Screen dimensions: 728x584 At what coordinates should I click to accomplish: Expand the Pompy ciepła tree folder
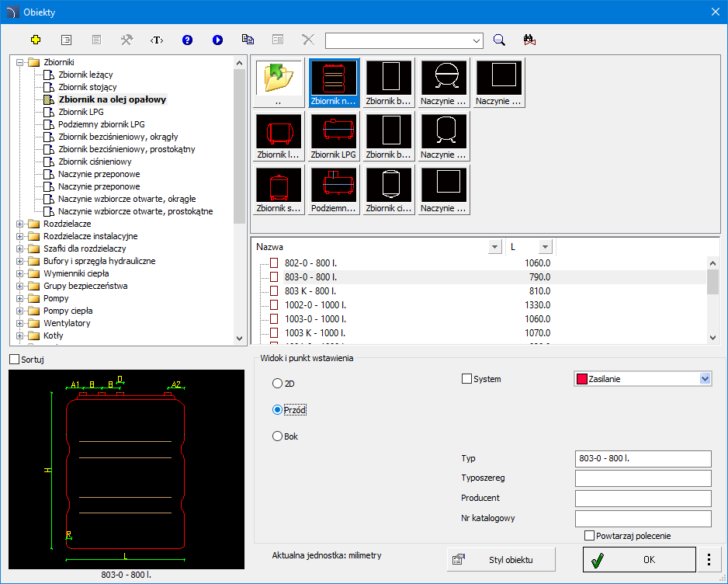[x=20, y=311]
